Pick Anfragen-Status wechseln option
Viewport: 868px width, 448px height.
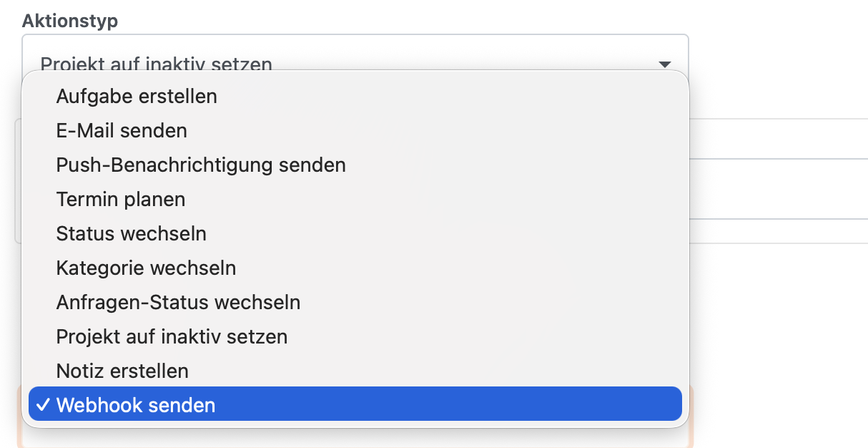[178, 302]
